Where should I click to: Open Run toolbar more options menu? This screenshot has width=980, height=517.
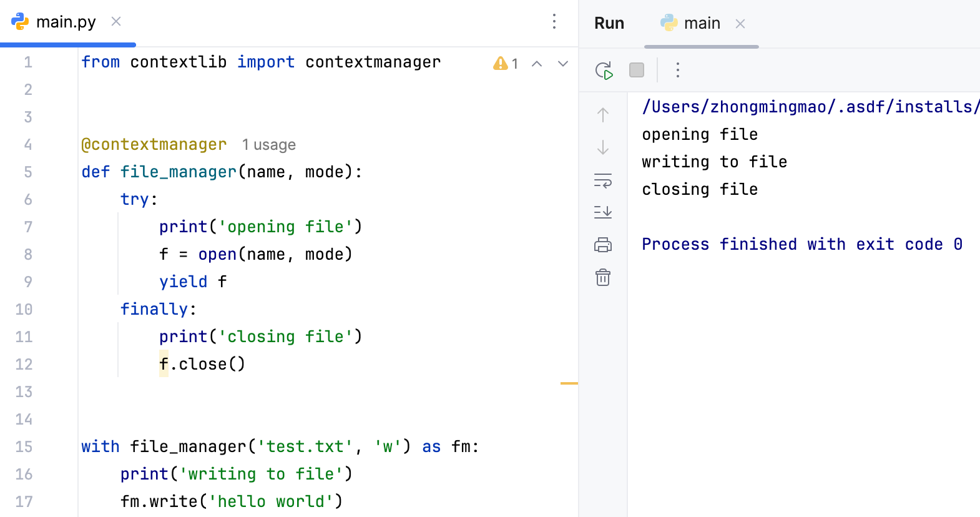coord(677,71)
